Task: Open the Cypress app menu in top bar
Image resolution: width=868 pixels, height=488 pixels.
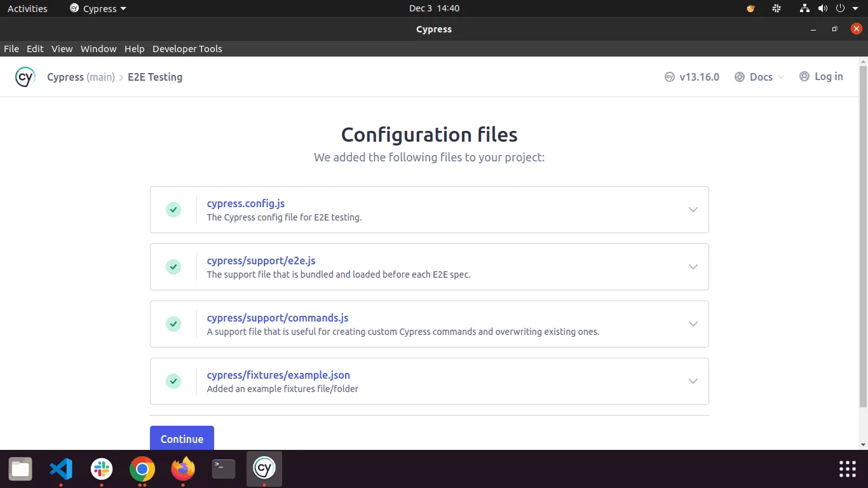Action: (98, 8)
